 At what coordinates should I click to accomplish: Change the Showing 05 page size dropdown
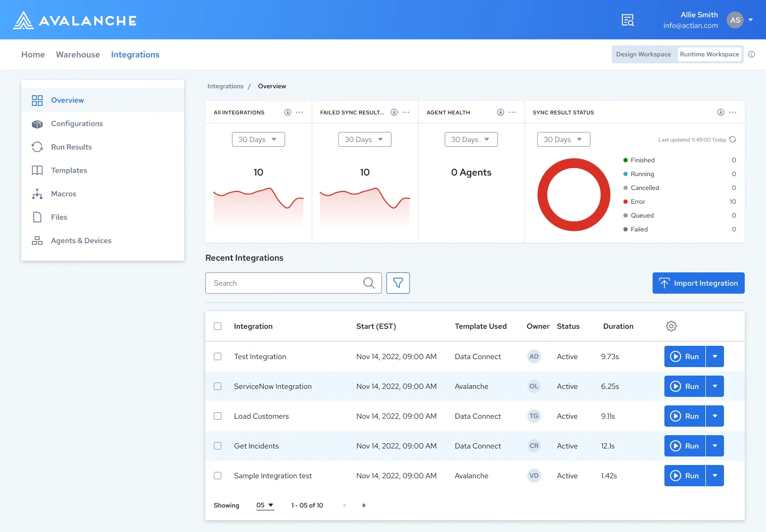pos(265,505)
